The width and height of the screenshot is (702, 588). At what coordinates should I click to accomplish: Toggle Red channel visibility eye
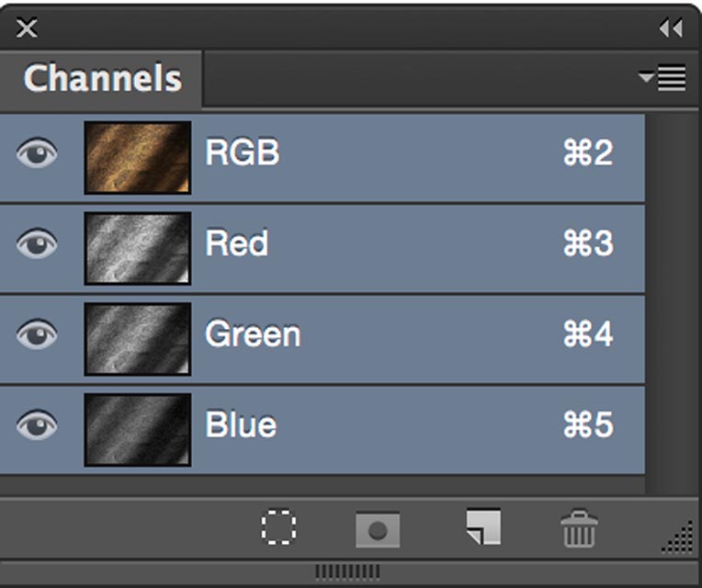pos(37,243)
